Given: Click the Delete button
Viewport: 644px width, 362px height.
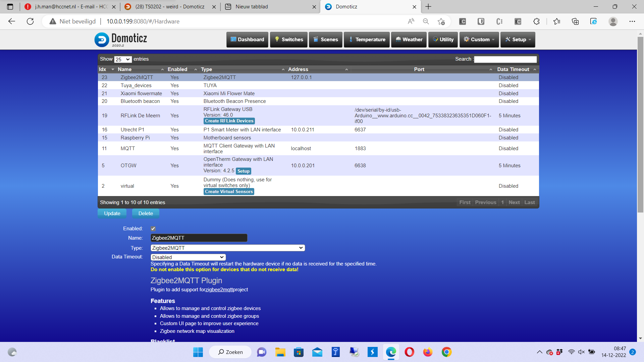Looking at the screenshot, I should (x=146, y=214).
